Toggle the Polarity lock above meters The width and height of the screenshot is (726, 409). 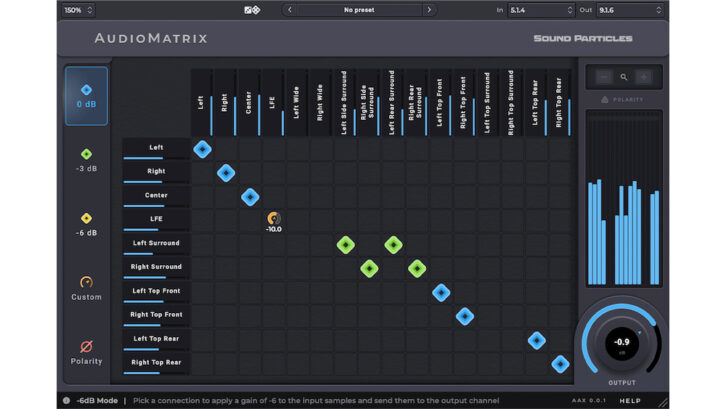[x=623, y=100]
